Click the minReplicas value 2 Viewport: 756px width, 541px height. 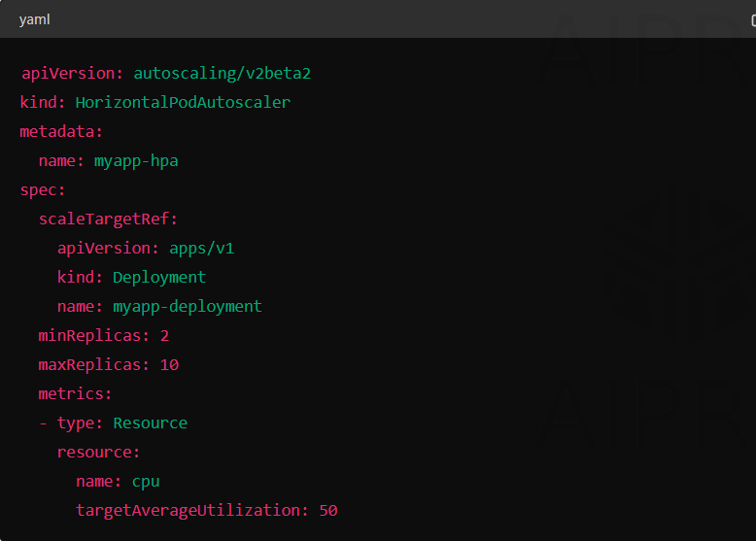tap(164, 336)
